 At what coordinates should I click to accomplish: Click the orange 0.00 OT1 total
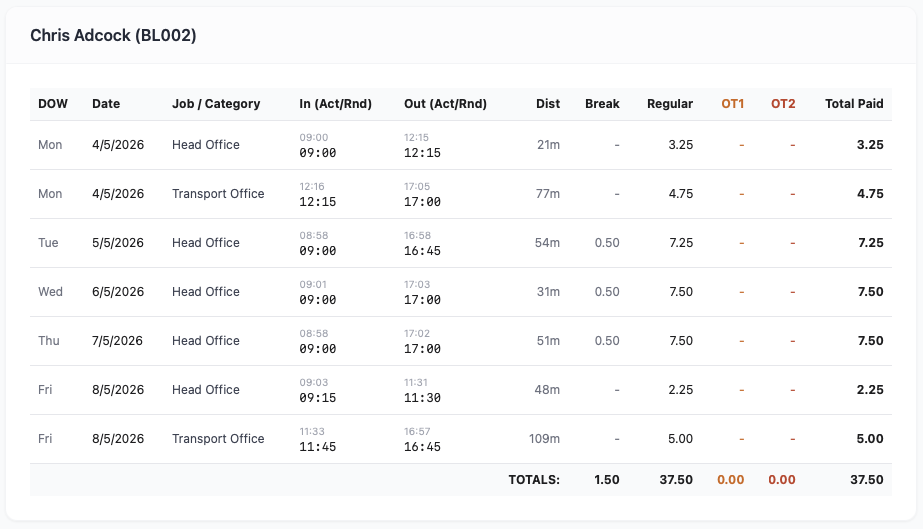[731, 480]
